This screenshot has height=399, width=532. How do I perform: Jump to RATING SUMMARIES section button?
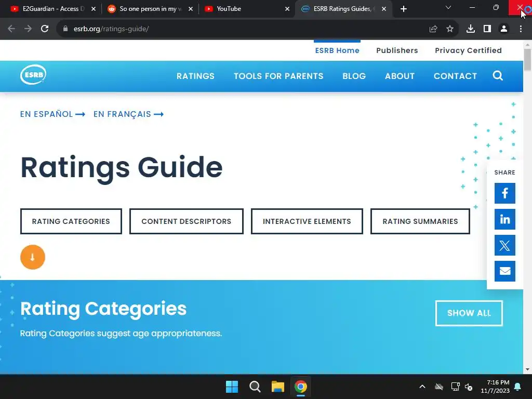pos(420,221)
